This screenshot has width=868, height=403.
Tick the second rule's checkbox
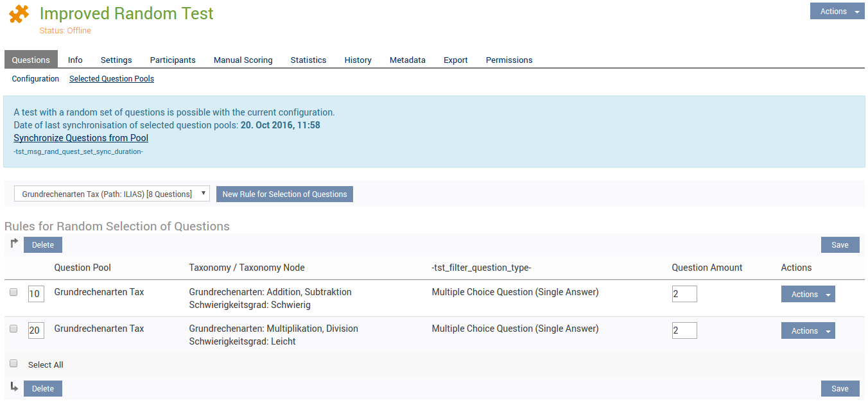click(x=13, y=329)
